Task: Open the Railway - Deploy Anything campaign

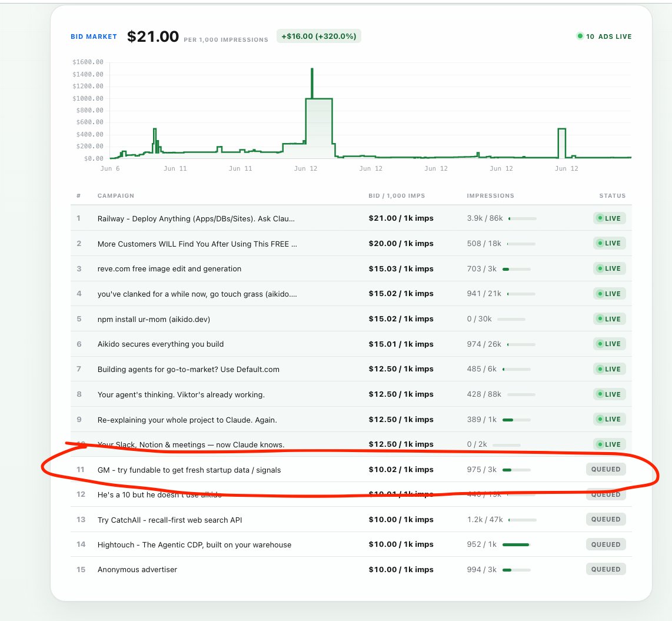Action: tap(196, 218)
